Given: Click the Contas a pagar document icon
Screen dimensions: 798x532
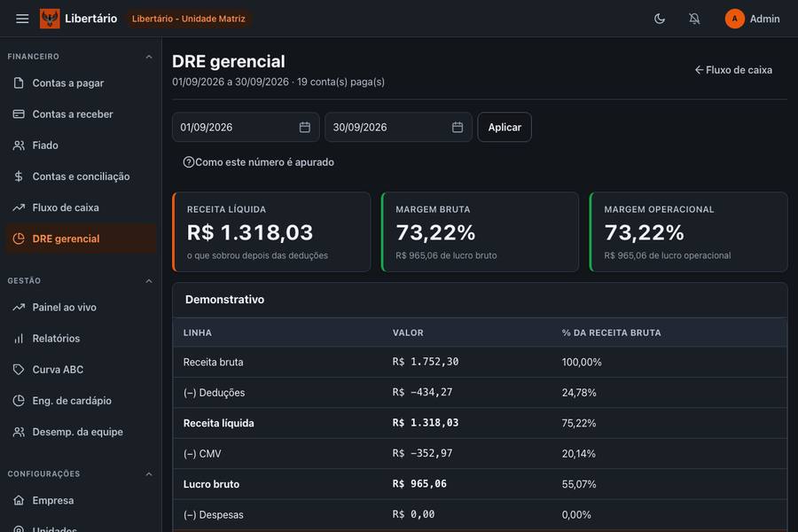Looking at the screenshot, I should pyautogui.click(x=19, y=83).
